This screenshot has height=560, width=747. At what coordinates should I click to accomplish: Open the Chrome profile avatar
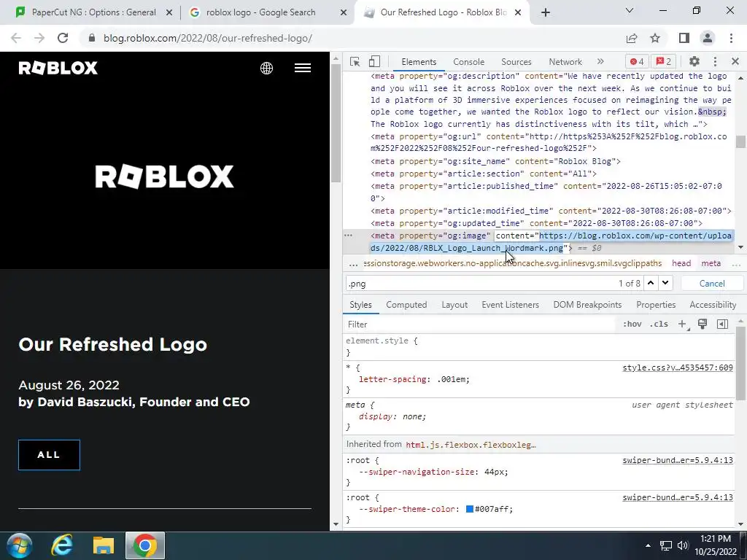pyautogui.click(x=708, y=38)
